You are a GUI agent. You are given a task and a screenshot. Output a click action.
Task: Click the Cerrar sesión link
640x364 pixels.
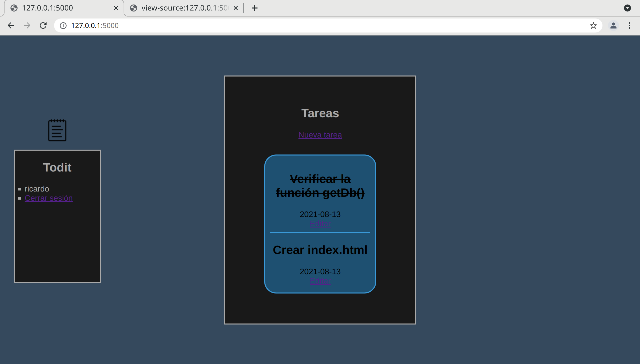click(49, 198)
